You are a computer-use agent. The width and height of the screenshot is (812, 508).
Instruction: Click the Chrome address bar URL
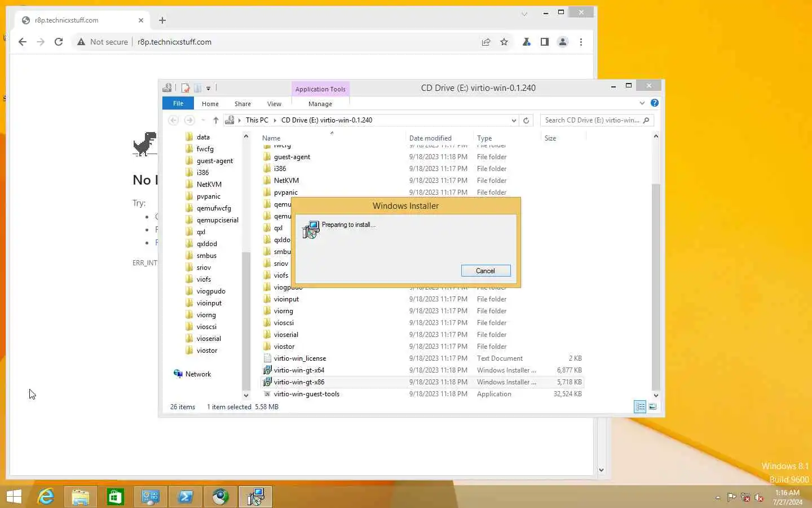(174, 42)
